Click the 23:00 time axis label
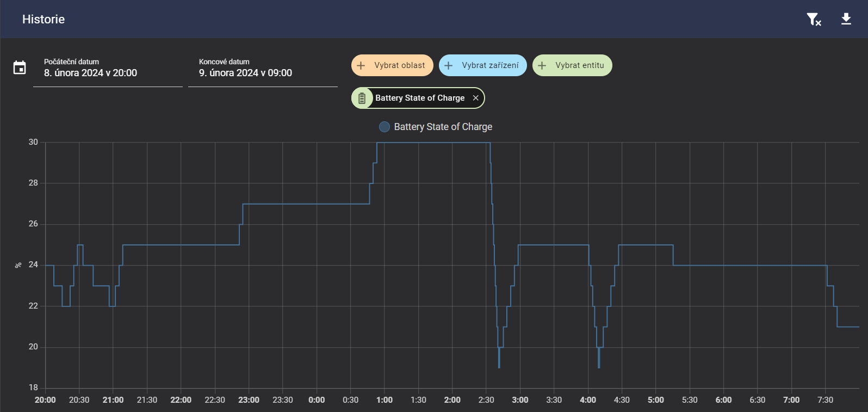The image size is (868, 412). 249,400
